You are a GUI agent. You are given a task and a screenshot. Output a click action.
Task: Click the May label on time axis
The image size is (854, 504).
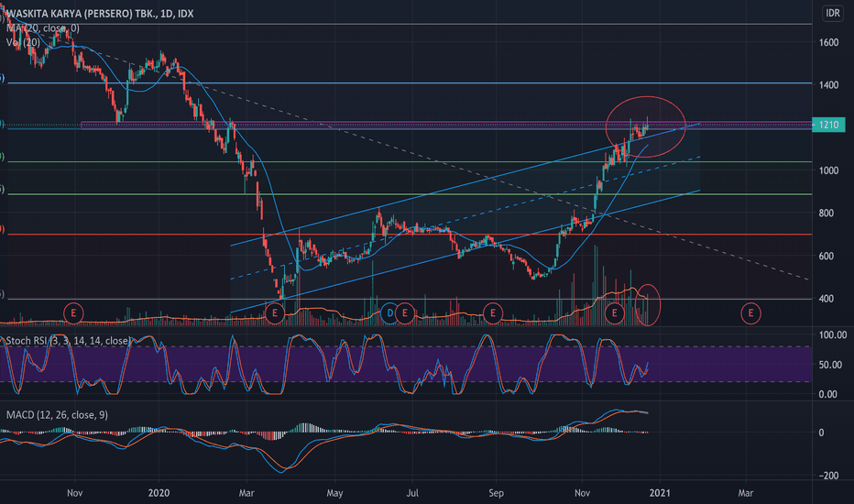334,493
